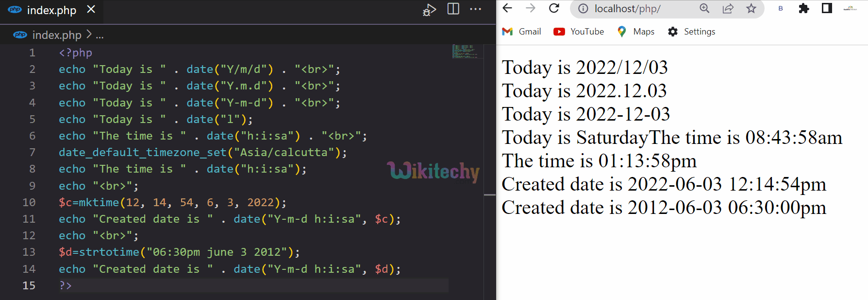Open the editor More Actions ellipsis menu
The width and height of the screenshot is (868, 300).
(x=475, y=9)
